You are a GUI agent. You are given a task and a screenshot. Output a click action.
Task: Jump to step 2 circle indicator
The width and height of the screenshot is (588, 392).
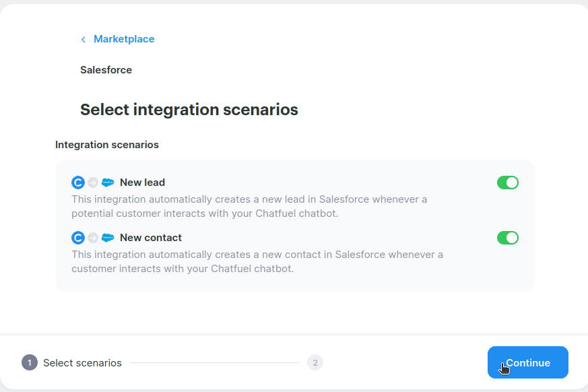315,363
